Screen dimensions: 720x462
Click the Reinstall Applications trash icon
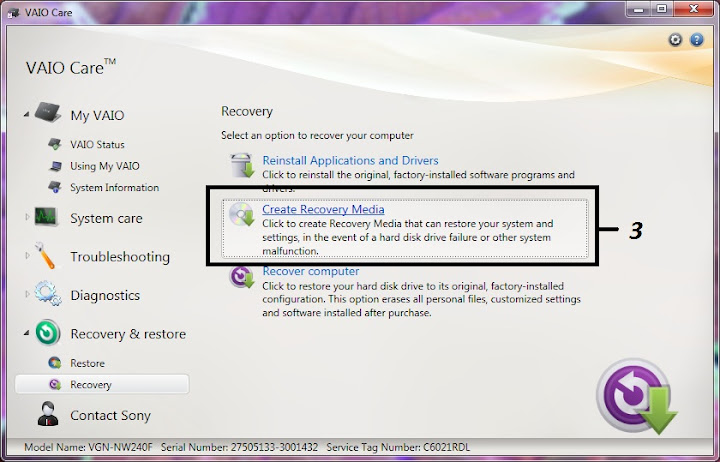242,165
